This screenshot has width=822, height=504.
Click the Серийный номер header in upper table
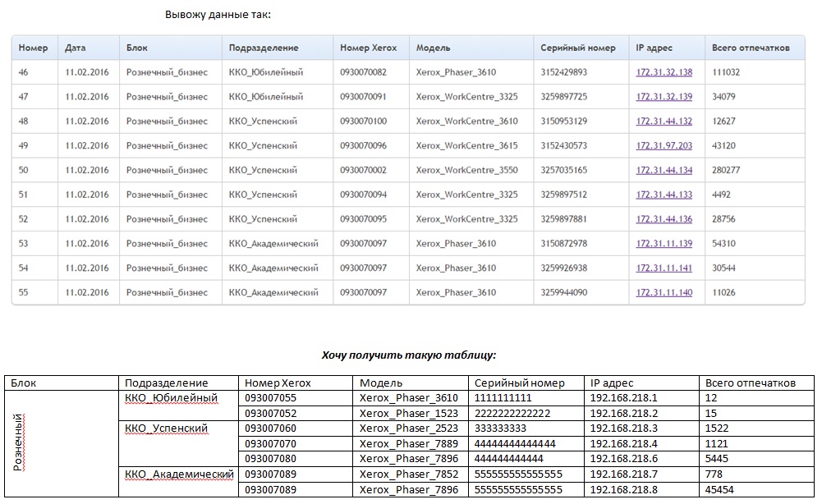[x=577, y=48]
